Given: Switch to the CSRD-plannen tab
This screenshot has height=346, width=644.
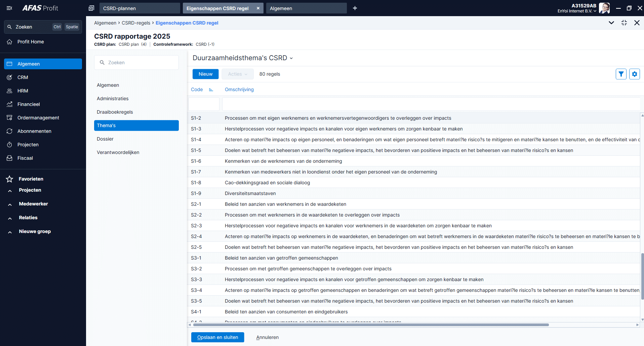Looking at the screenshot, I should point(139,8).
